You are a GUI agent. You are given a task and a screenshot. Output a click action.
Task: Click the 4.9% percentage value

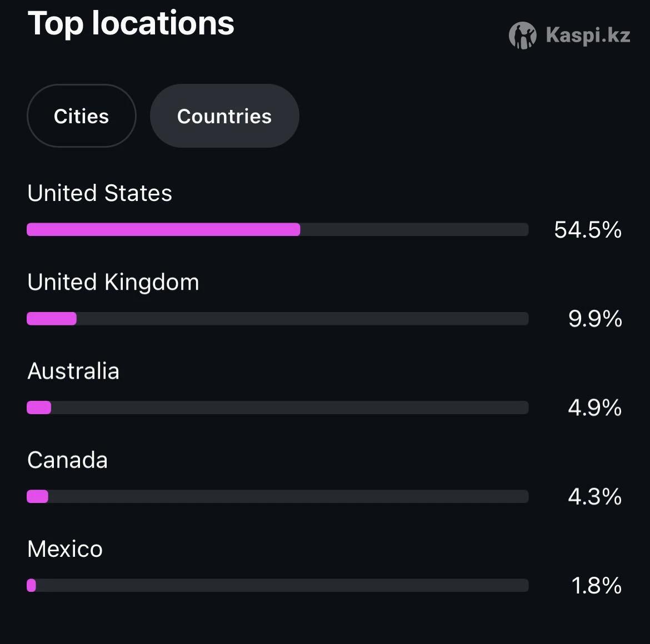coord(594,407)
